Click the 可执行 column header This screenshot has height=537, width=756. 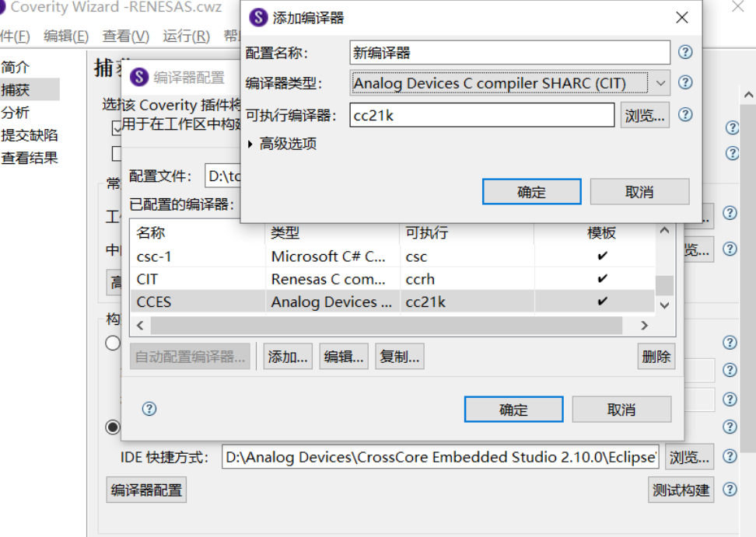[x=467, y=232]
